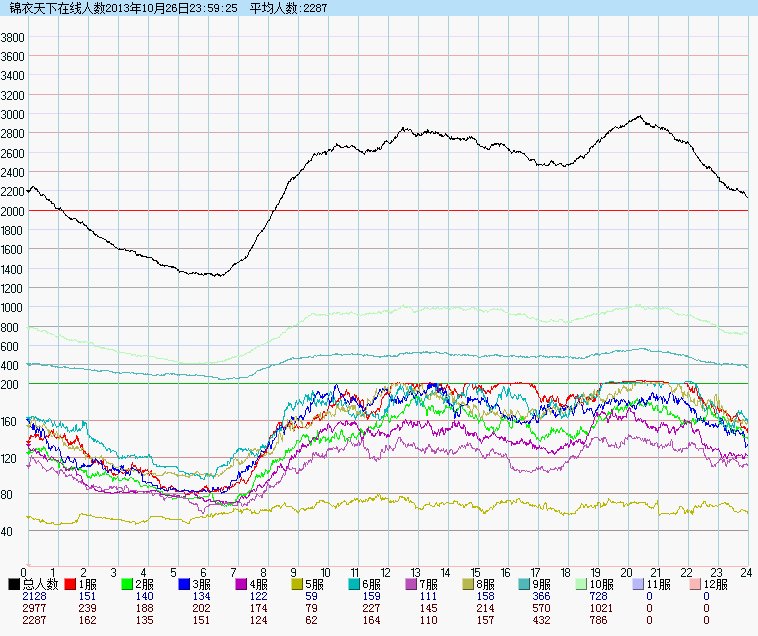Select the teal 9服 legend color box

point(526,584)
